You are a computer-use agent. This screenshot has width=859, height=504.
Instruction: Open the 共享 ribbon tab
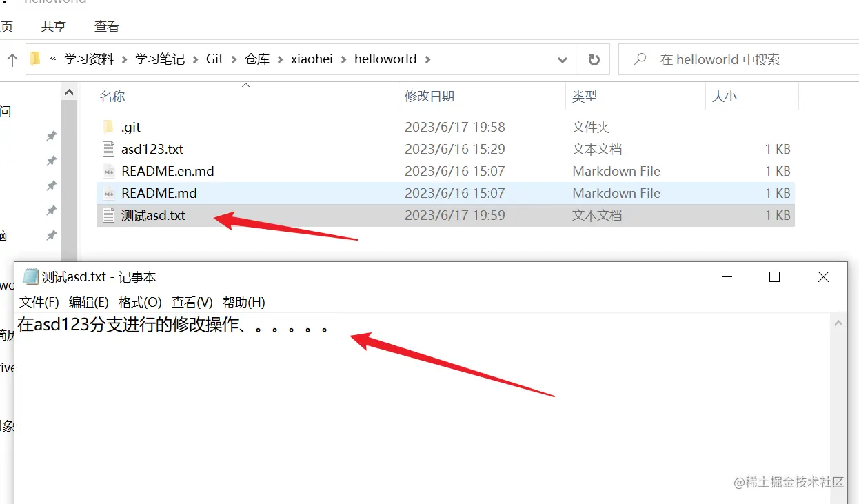click(54, 27)
